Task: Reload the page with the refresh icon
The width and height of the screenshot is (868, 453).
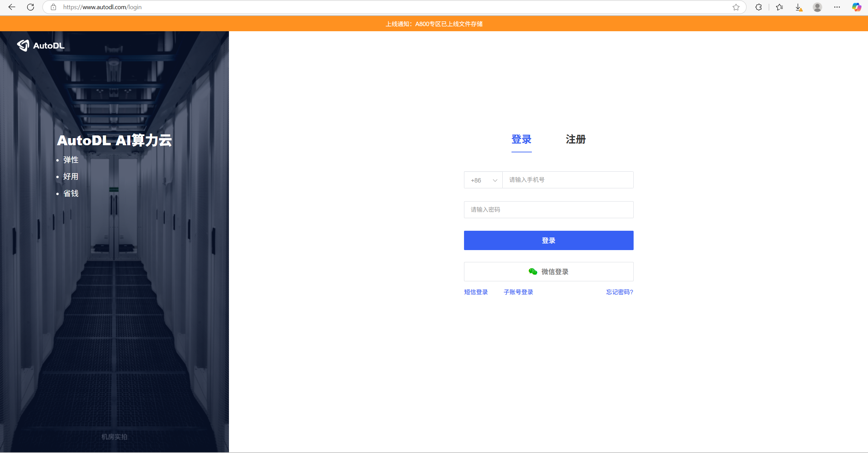Action: [x=31, y=7]
